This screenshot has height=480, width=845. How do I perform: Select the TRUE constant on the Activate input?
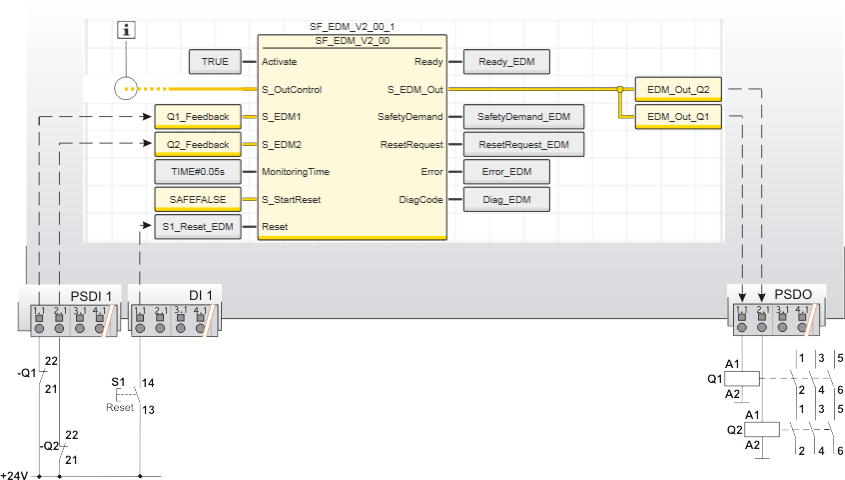click(214, 62)
